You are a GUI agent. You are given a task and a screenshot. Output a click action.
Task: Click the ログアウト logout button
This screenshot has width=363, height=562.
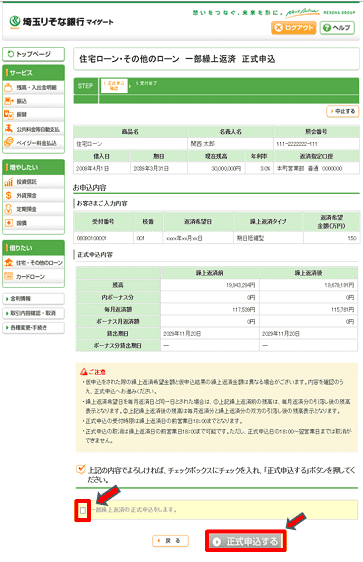293,28
